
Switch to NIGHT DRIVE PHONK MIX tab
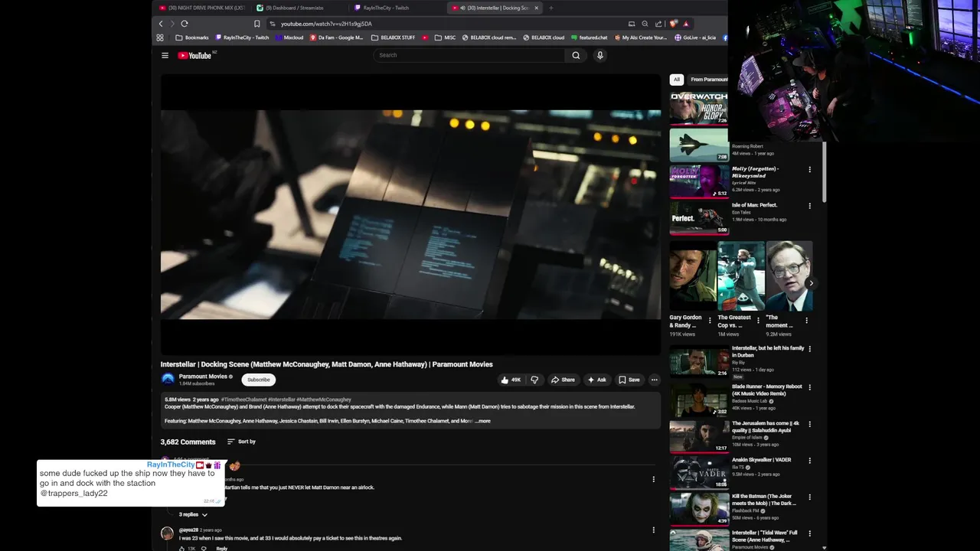(x=201, y=8)
